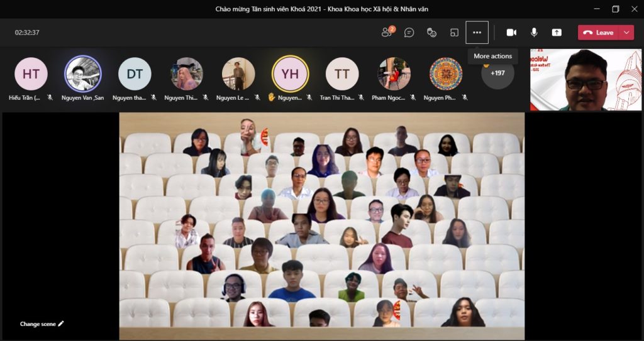
Task: Click the name label Nguyen Van ,San
Action: (x=82, y=98)
